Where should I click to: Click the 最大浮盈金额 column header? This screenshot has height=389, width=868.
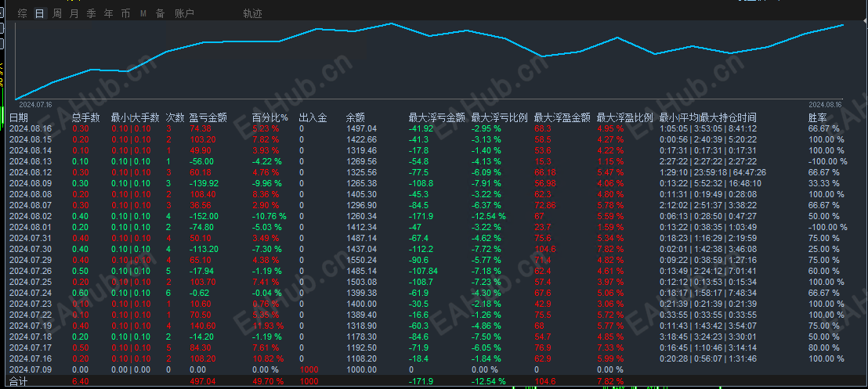(x=562, y=118)
